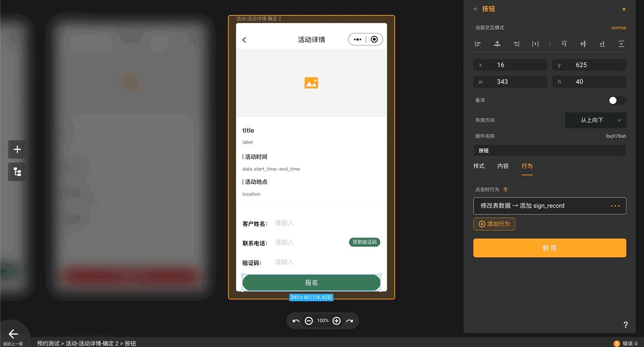Click the width input showing 343

(510, 81)
